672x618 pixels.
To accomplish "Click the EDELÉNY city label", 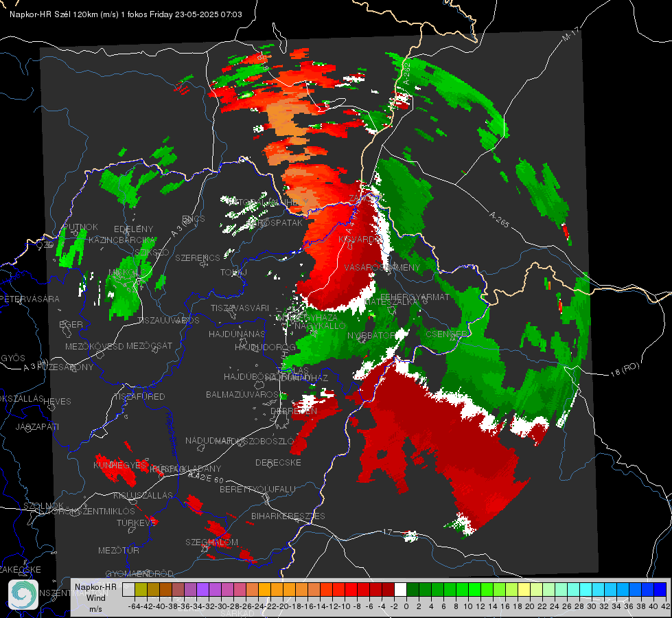I will click(x=133, y=229).
